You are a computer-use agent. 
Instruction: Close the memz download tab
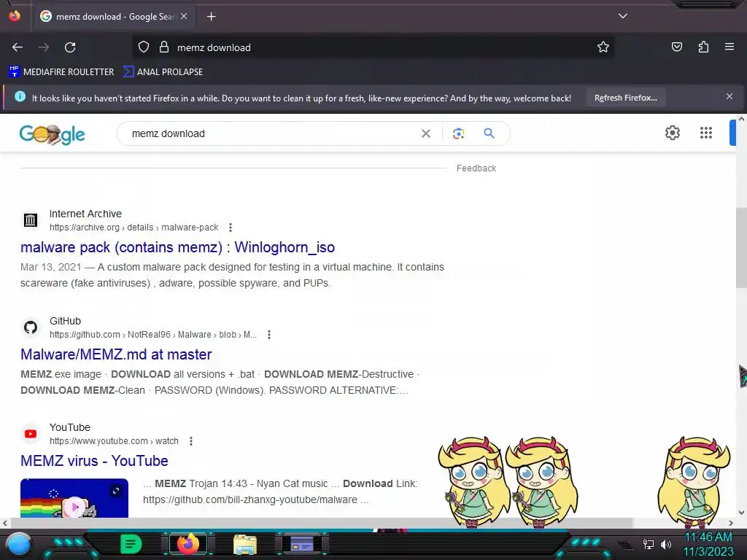[184, 16]
